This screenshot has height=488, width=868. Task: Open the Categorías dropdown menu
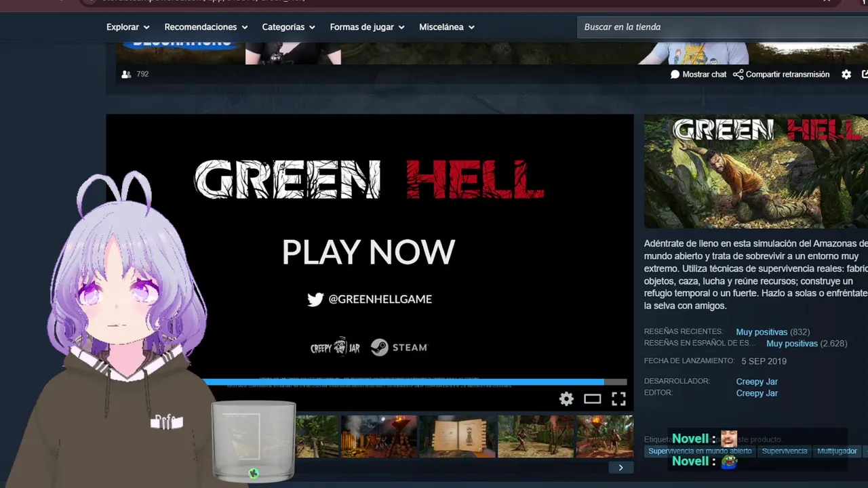(x=289, y=27)
